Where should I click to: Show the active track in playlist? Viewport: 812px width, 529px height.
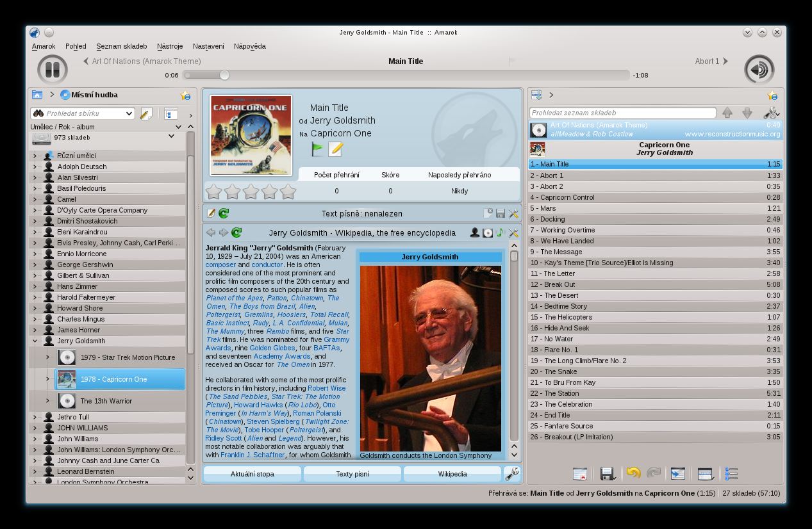pyautogui.click(x=677, y=474)
